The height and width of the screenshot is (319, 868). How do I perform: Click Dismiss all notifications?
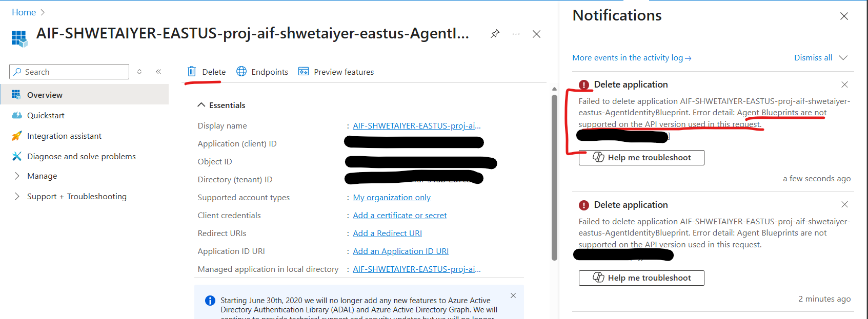[x=813, y=57]
